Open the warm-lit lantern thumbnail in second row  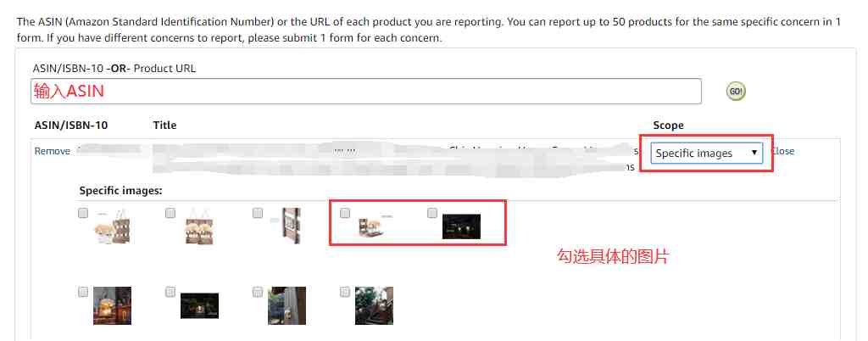(113, 305)
